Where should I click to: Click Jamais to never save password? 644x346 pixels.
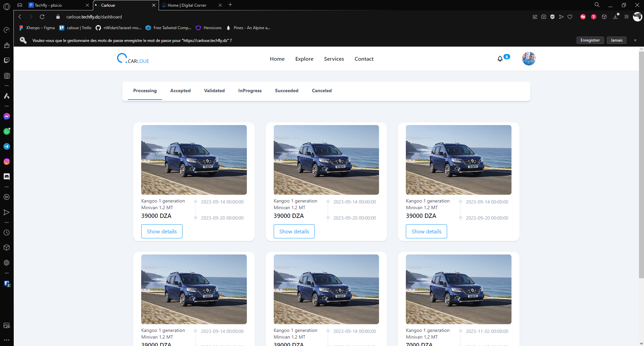(x=616, y=40)
